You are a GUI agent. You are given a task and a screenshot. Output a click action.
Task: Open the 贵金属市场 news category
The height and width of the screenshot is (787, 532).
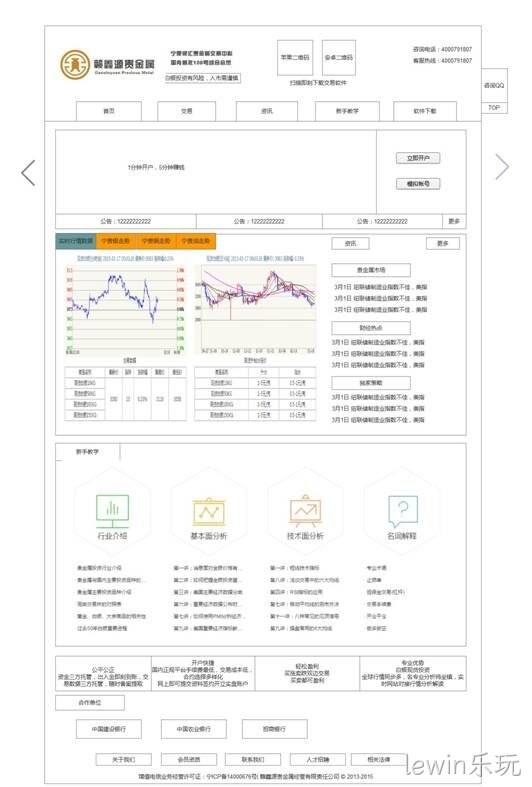click(x=371, y=270)
